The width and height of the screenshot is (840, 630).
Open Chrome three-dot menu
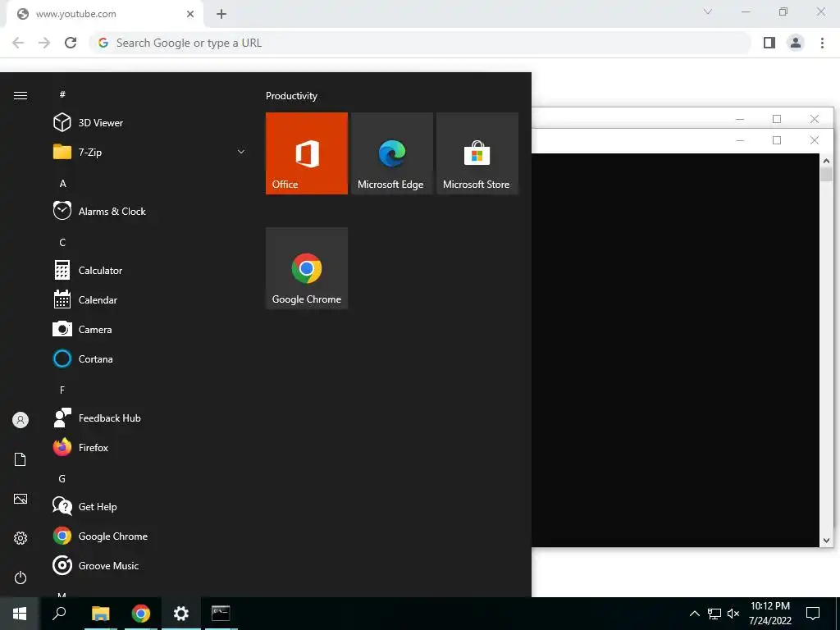point(822,43)
